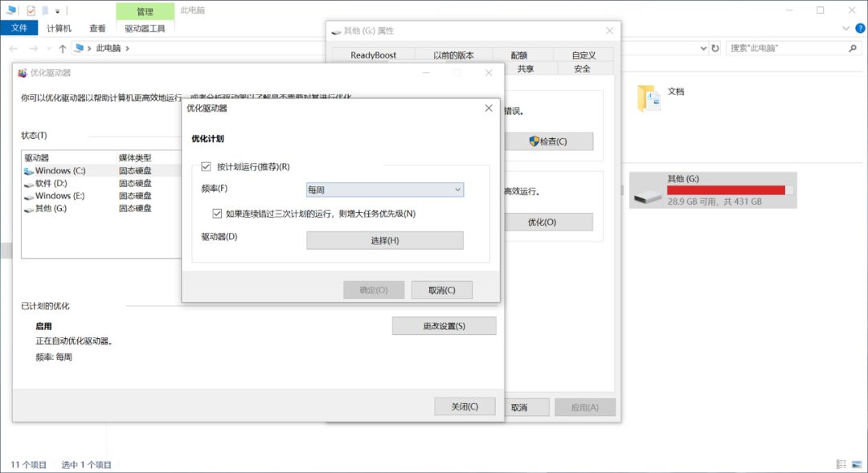The width and height of the screenshot is (868, 473).
Task: Click the up arrow to go to parent folder
Action: [62, 47]
